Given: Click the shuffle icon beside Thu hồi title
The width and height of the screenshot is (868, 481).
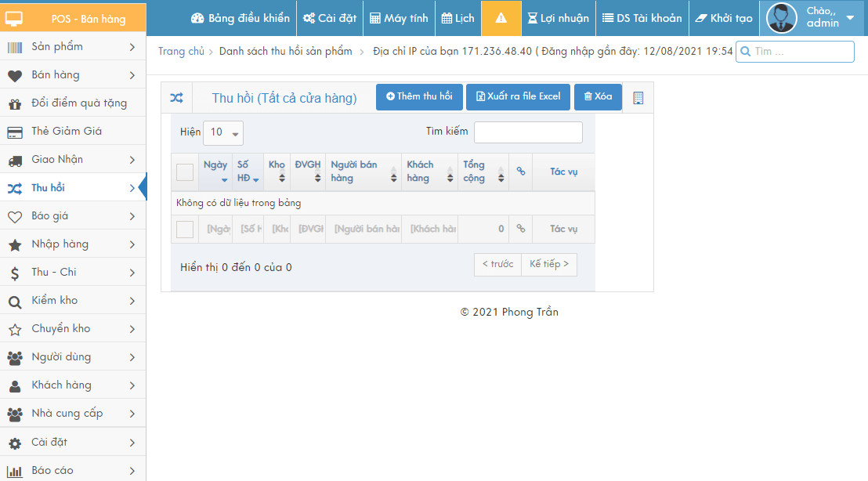Looking at the screenshot, I should [177, 98].
